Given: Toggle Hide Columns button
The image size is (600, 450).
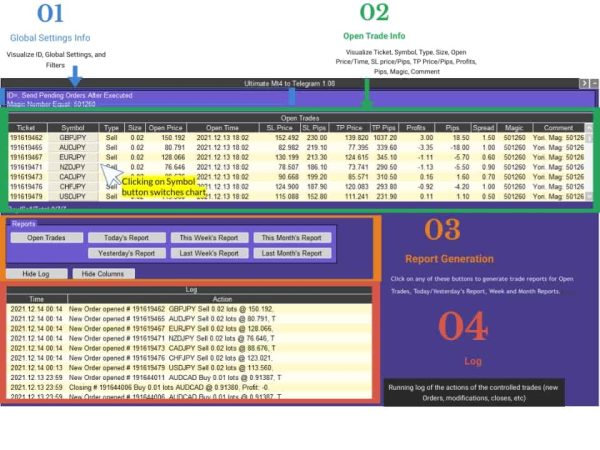Looking at the screenshot, I should pyautogui.click(x=103, y=273).
